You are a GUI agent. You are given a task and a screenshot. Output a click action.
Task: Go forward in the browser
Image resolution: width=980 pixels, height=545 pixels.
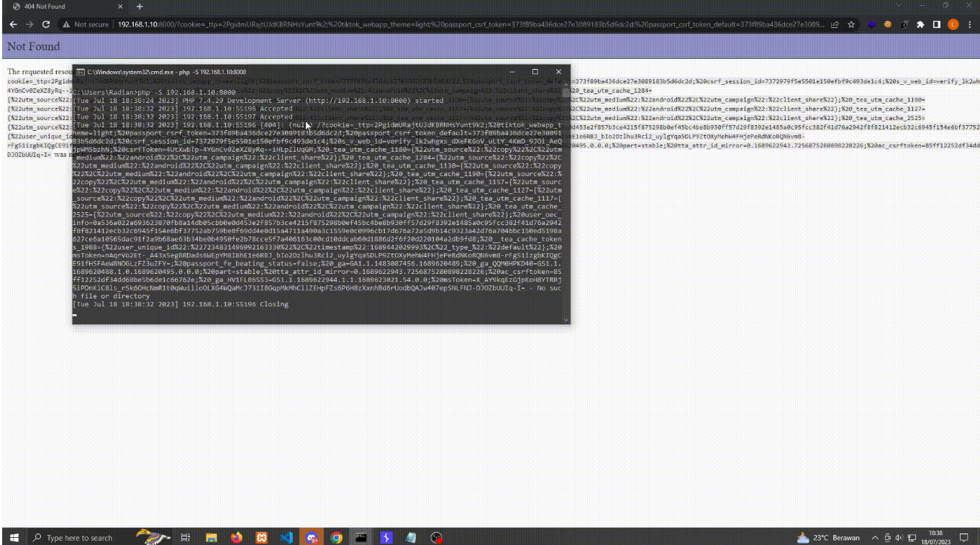30,24
